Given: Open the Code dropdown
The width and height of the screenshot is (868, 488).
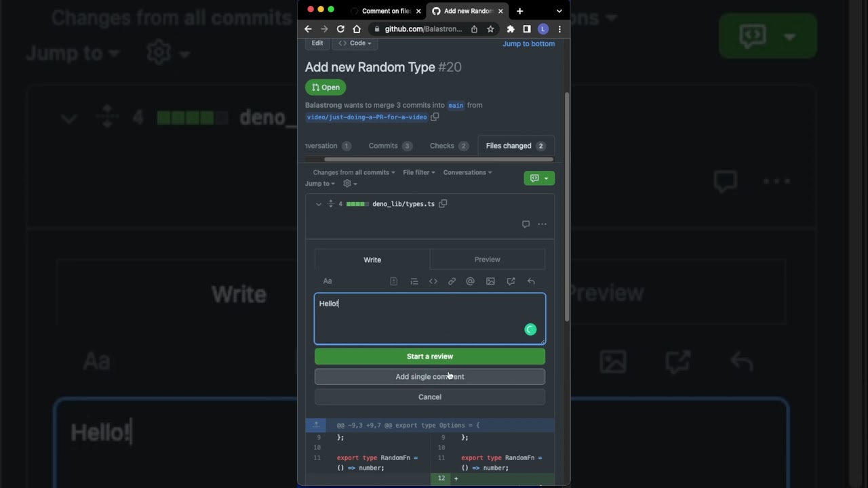Looking at the screenshot, I should (x=355, y=43).
